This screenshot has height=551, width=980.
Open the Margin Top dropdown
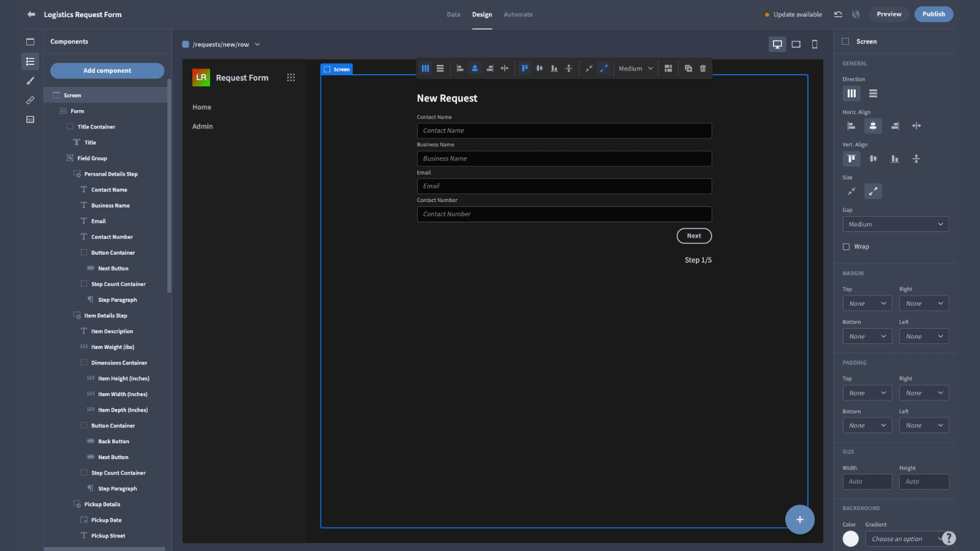867,304
